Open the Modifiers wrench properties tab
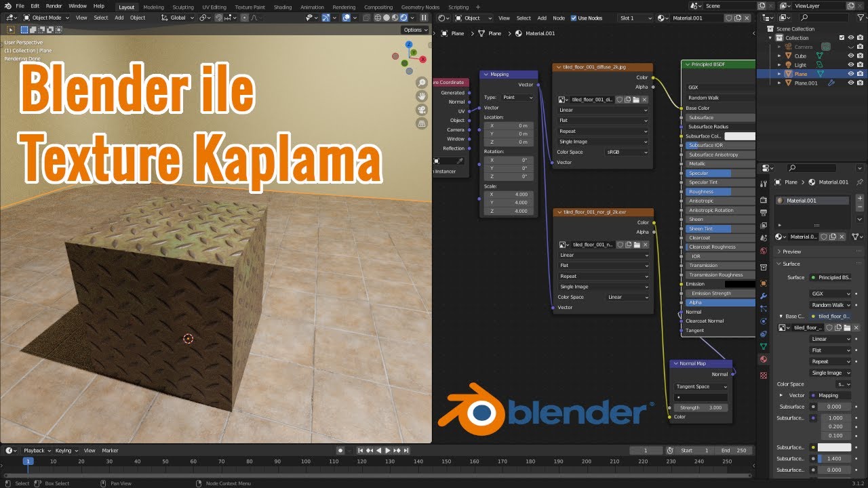Viewport: 868px width, 488px height. pos(764,296)
